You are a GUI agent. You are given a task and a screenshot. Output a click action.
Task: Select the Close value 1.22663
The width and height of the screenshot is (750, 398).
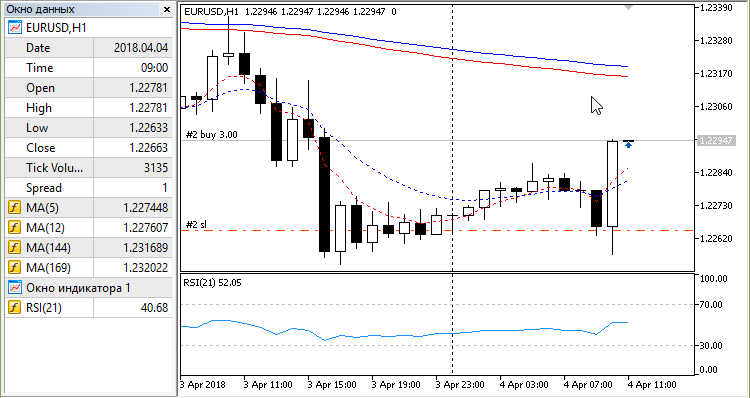click(148, 148)
